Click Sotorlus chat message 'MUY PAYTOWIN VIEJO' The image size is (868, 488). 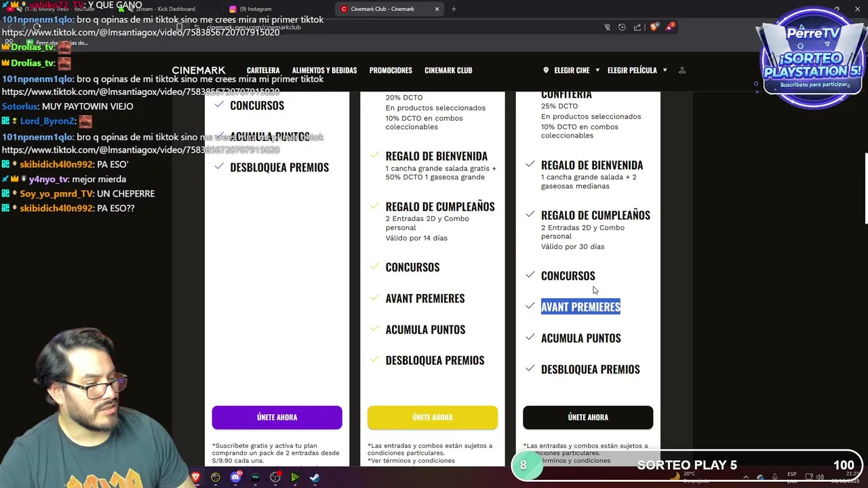tap(67, 106)
